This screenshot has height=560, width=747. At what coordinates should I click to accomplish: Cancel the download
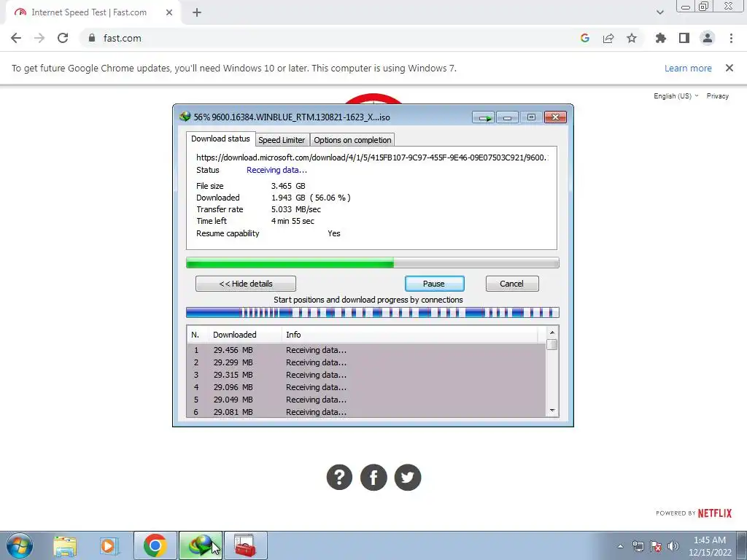point(512,284)
